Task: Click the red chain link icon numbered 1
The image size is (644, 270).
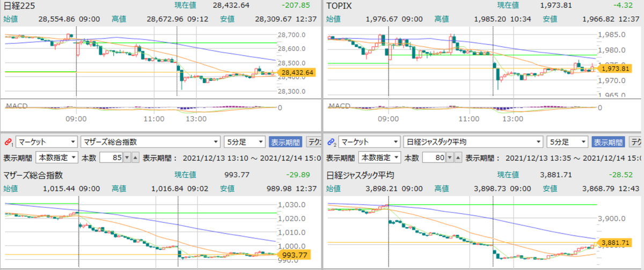Action: [x=8, y=142]
